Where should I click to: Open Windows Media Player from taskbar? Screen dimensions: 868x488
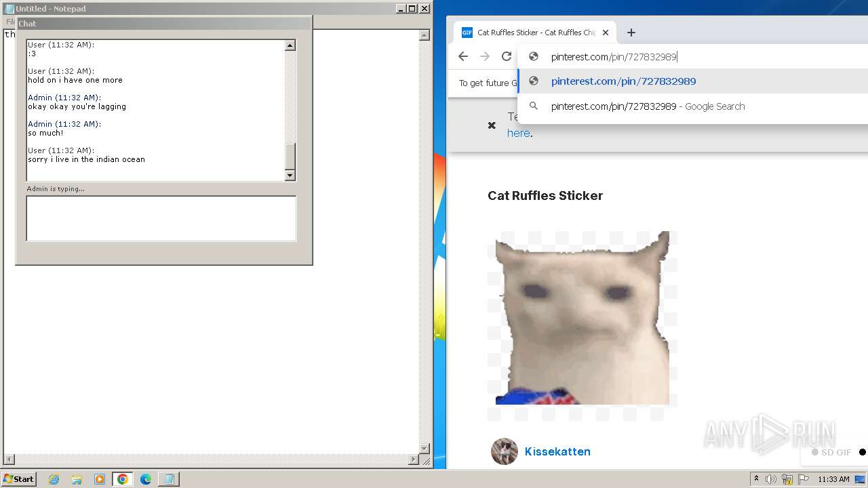(x=100, y=479)
